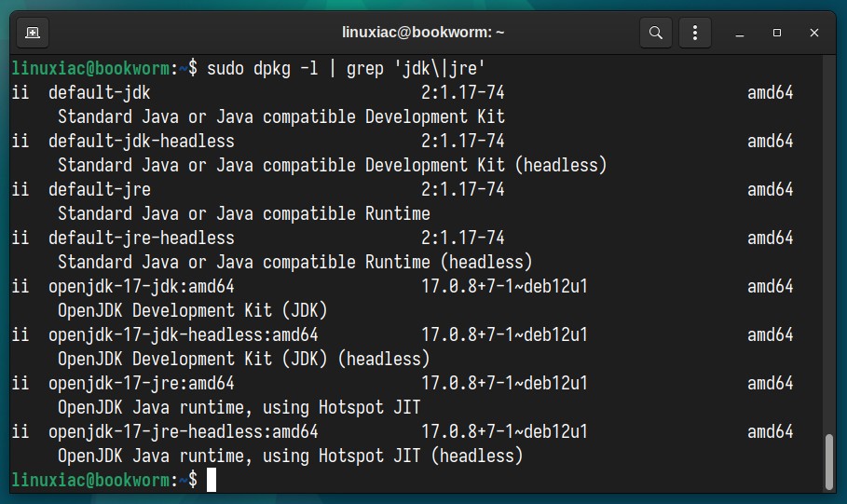Maximize the terminal window
Image resolution: width=847 pixels, height=504 pixels.
[x=777, y=33]
